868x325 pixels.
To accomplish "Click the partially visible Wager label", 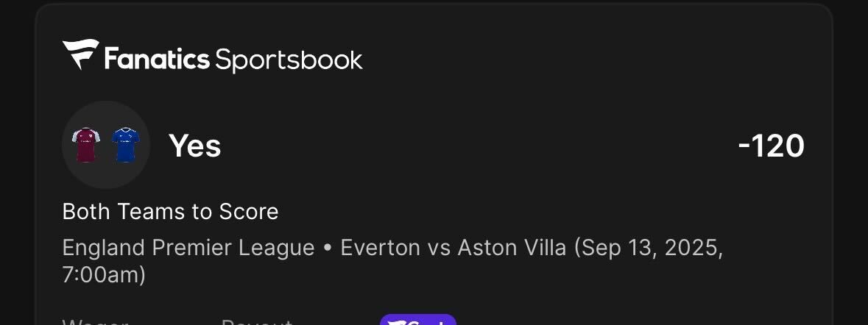I will click(x=95, y=321).
